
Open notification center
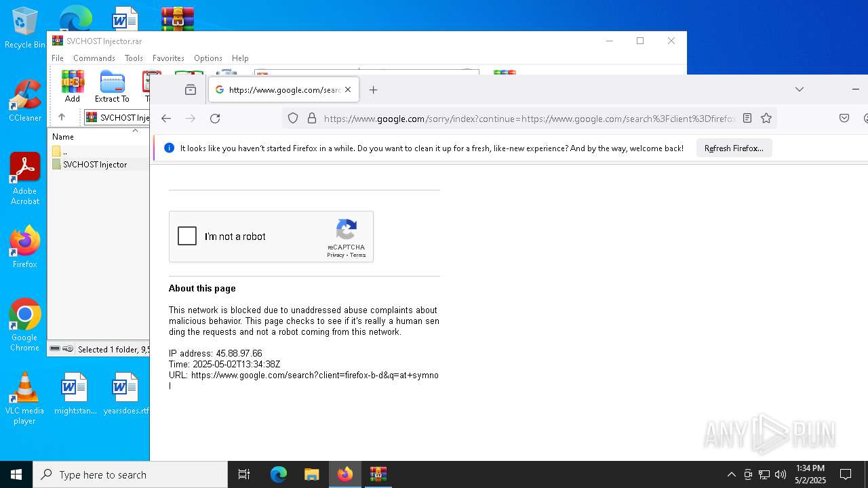pos(846,474)
